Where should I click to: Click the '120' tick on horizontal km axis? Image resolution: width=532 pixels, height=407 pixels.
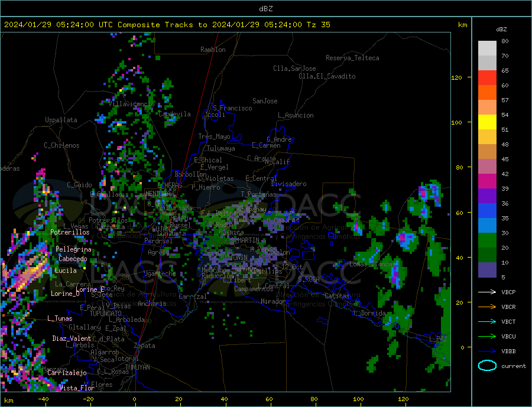coord(403,399)
